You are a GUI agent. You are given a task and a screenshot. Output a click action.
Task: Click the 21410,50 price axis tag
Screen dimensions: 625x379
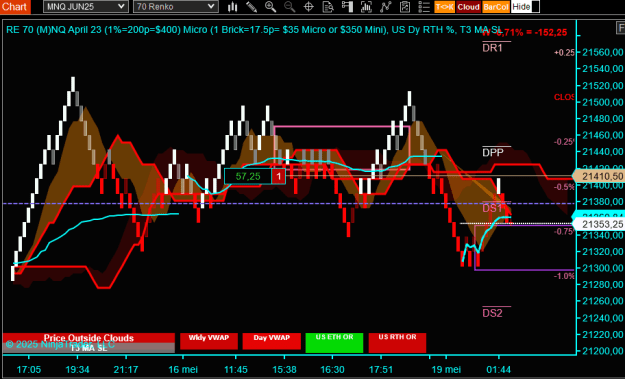(x=599, y=176)
